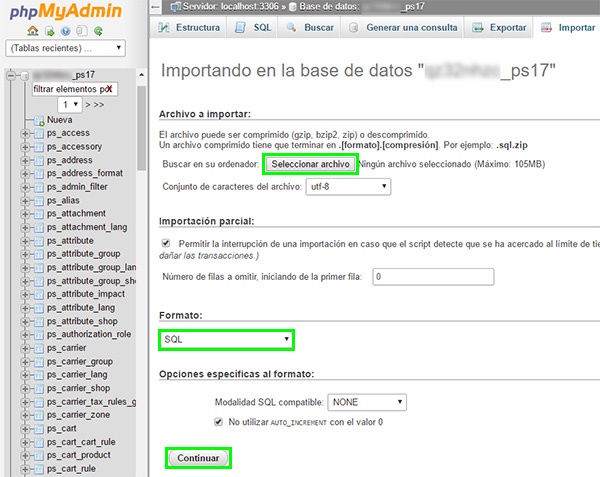Viewport: 600px width, 477px height.
Task: Expand the ps_address_format tree node
Action: [x=25, y=174]
